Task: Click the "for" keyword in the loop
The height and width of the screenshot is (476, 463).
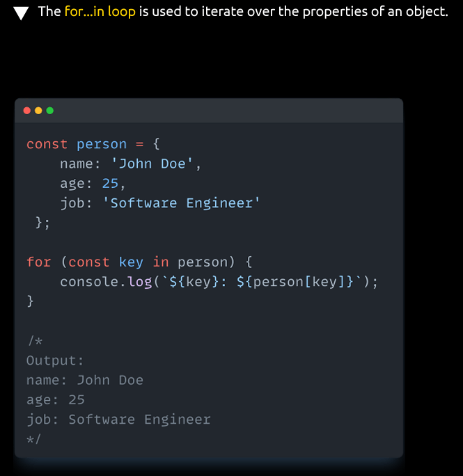Action: [x=38, y=262]
